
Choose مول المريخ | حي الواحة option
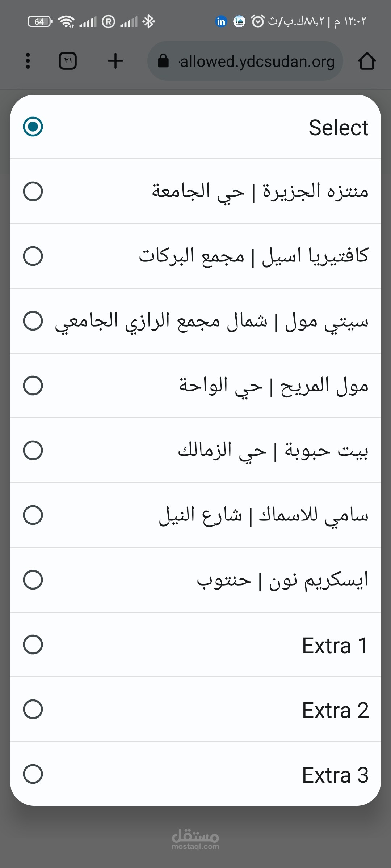click(x=273, y=386)
